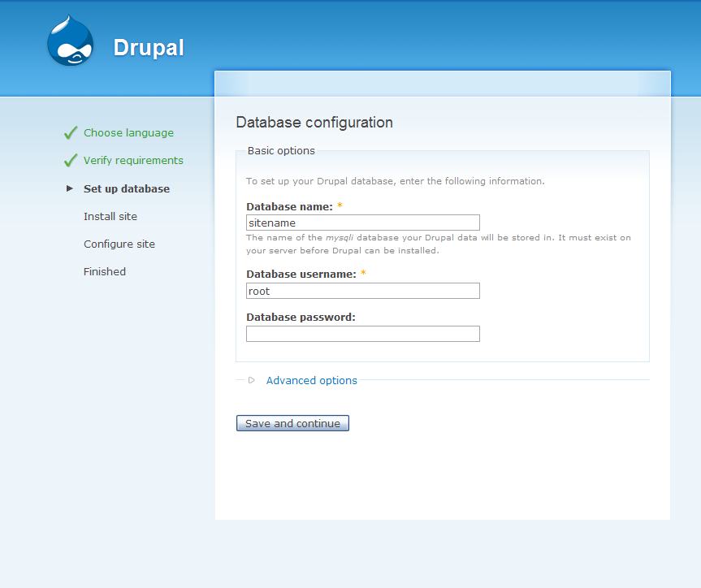Click the Drupal site title text
Image resolution: width=701 pixels, height=588 pixels.
[x=149, y=47]
